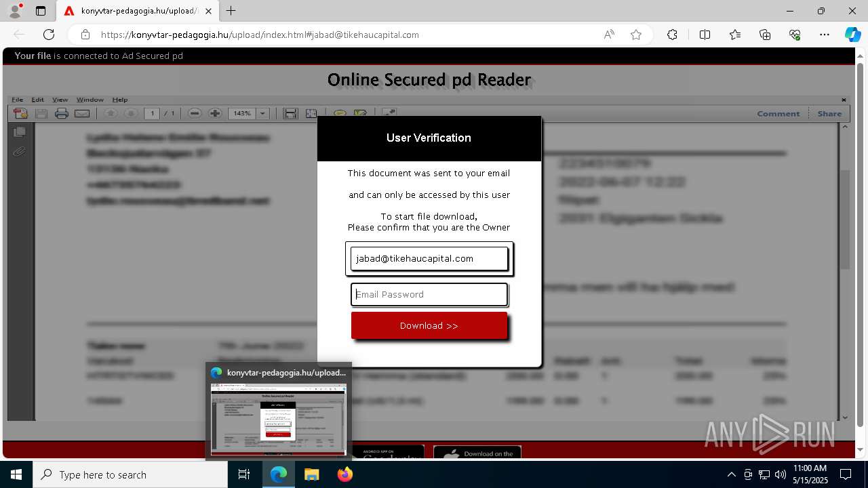Open Browser essentials heart icon
This screenshot has width=868, height=488.
(x=795, y=35)
